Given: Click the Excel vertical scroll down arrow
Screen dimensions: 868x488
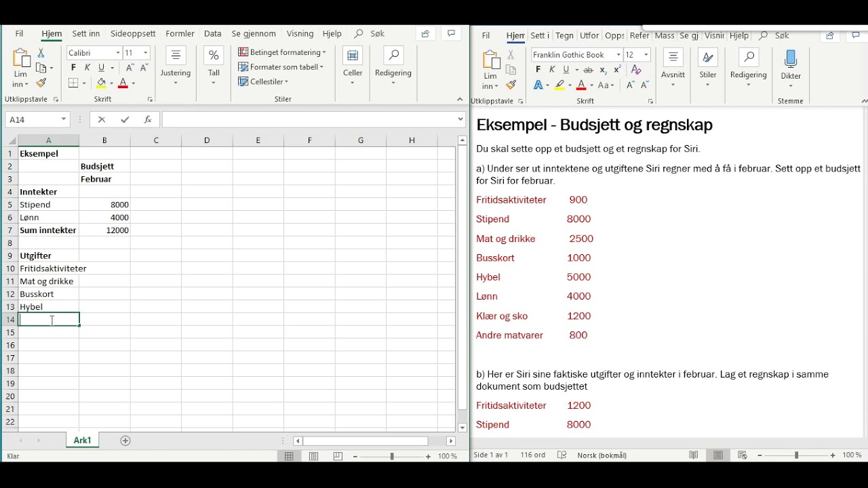Looking at the screenshot, I should (462, 428).
